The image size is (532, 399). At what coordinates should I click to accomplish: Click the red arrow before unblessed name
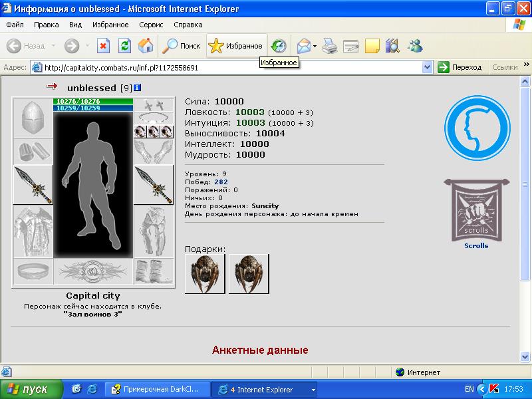52,86
